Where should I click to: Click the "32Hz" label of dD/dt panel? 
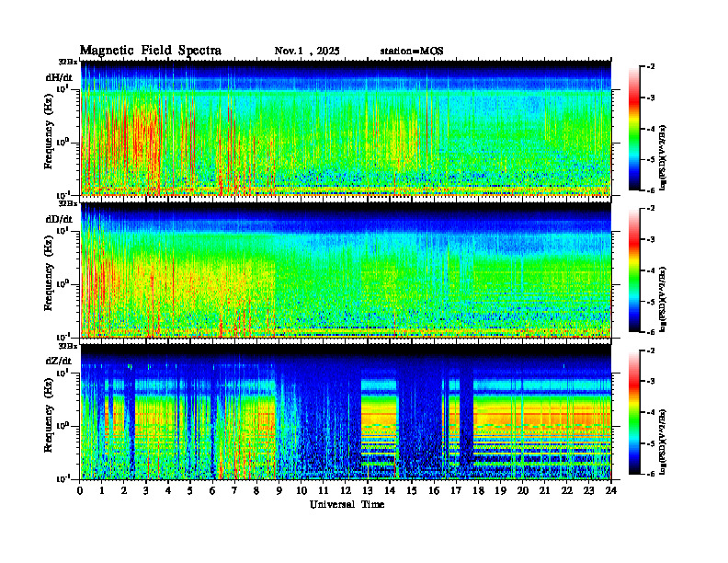click(68, 203)
